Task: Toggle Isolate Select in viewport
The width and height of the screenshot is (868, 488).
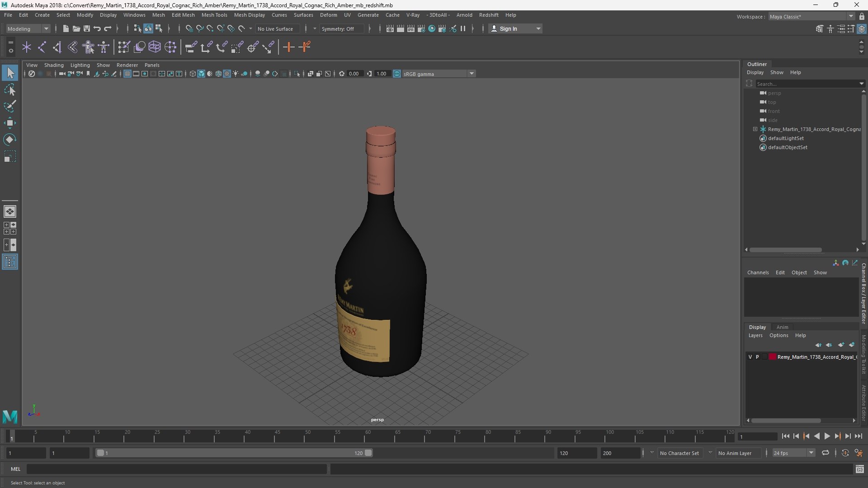Action: click(297, 74)
